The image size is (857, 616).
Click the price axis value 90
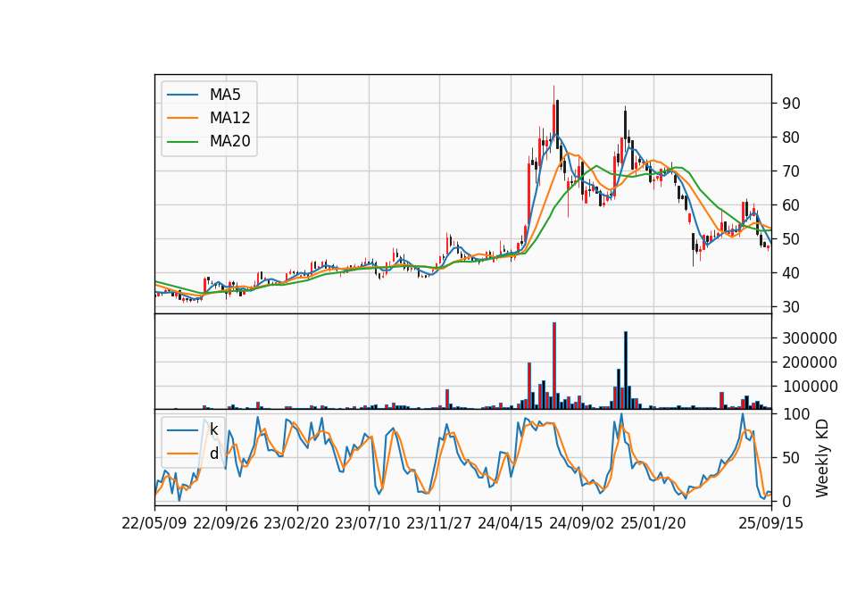(x=791, y=104)
